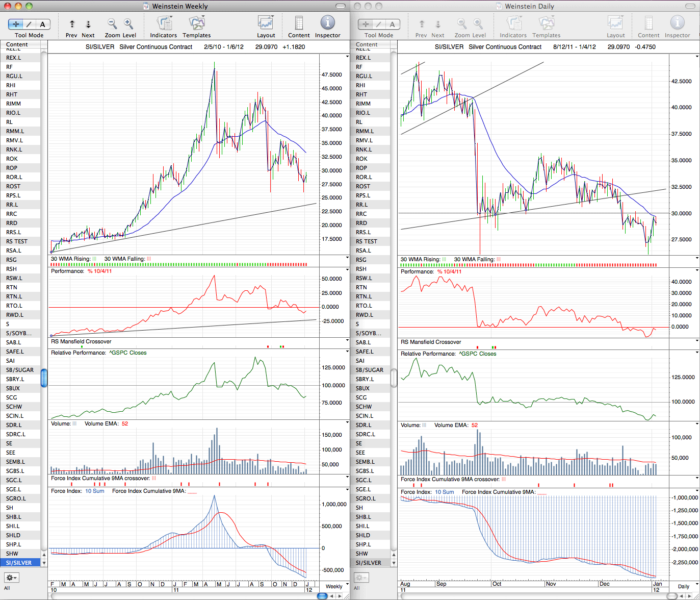This screenshot has height=600, width=700.
Task: Select SBUX in Weekly symbol list
Action: [20, 388]
